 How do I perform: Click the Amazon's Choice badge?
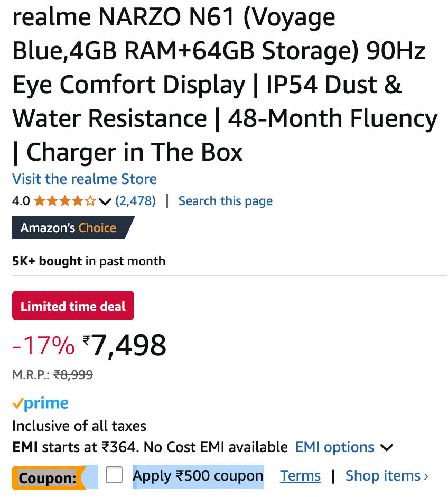click(x=69, y=228)
